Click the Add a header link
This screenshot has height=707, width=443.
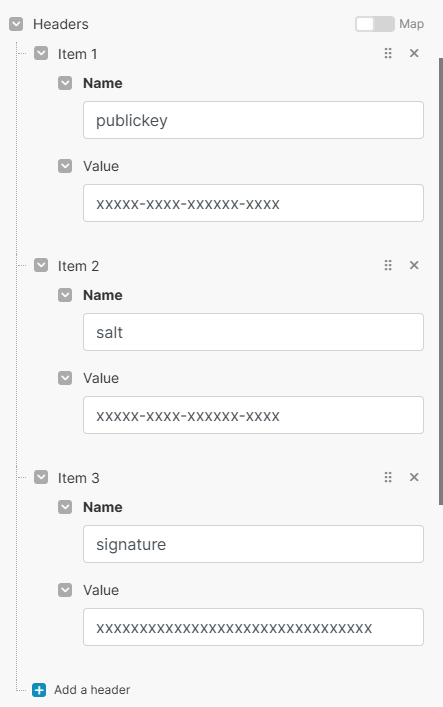(x=92, y=690)
